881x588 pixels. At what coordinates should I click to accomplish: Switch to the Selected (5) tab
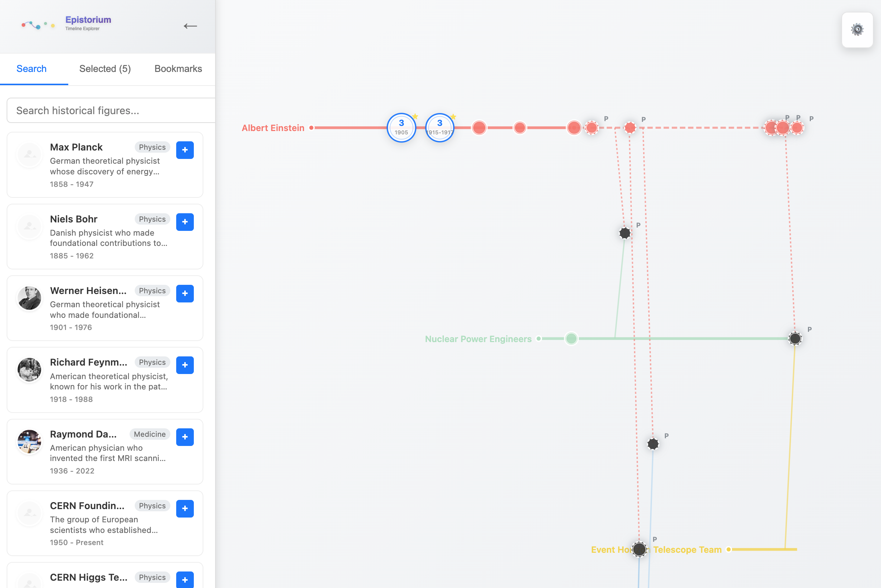coord(105,69)
